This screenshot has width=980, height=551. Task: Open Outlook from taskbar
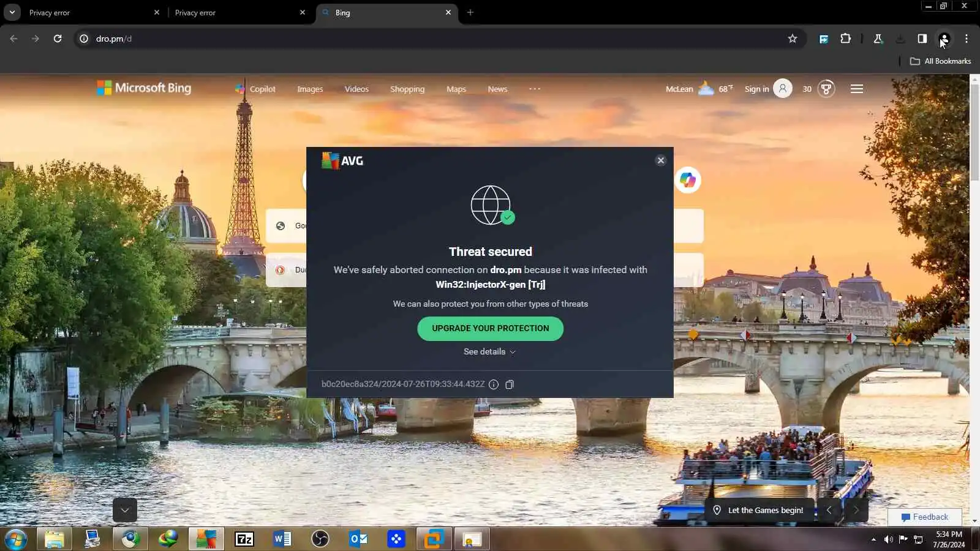[358, 539]
